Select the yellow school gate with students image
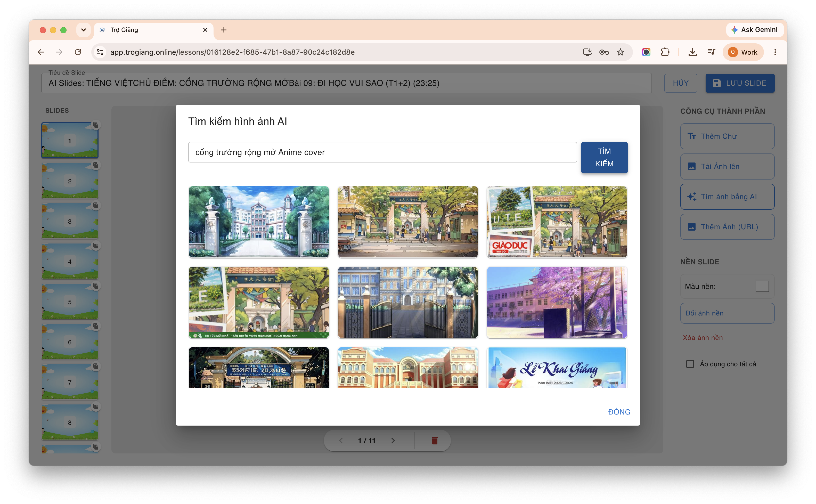 tap(408, 222)
